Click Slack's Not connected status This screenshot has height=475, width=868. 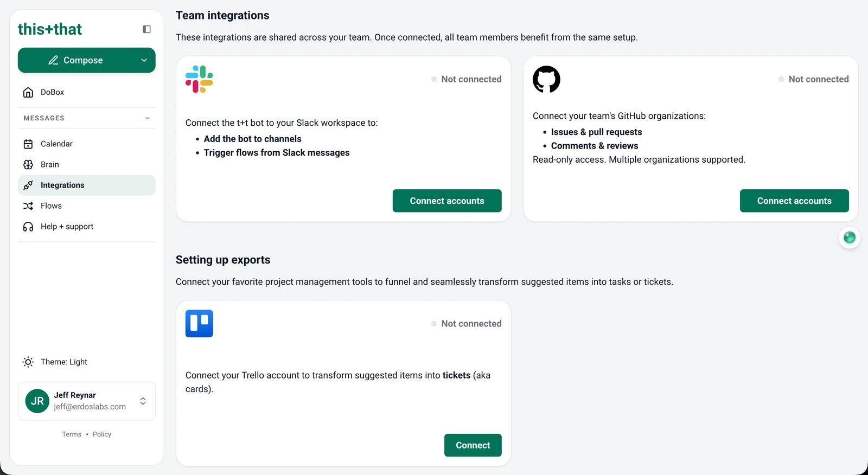coord(467,79)
